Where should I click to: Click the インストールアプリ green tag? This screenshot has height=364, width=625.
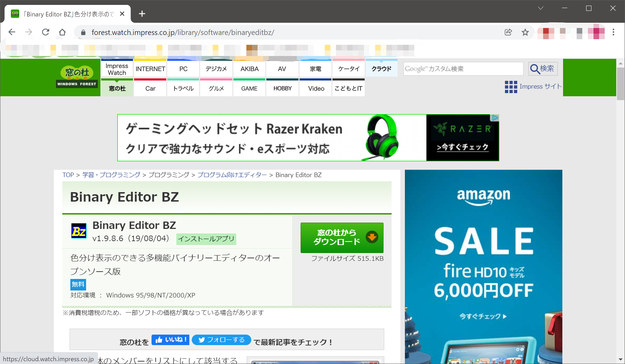pos(206,239)
